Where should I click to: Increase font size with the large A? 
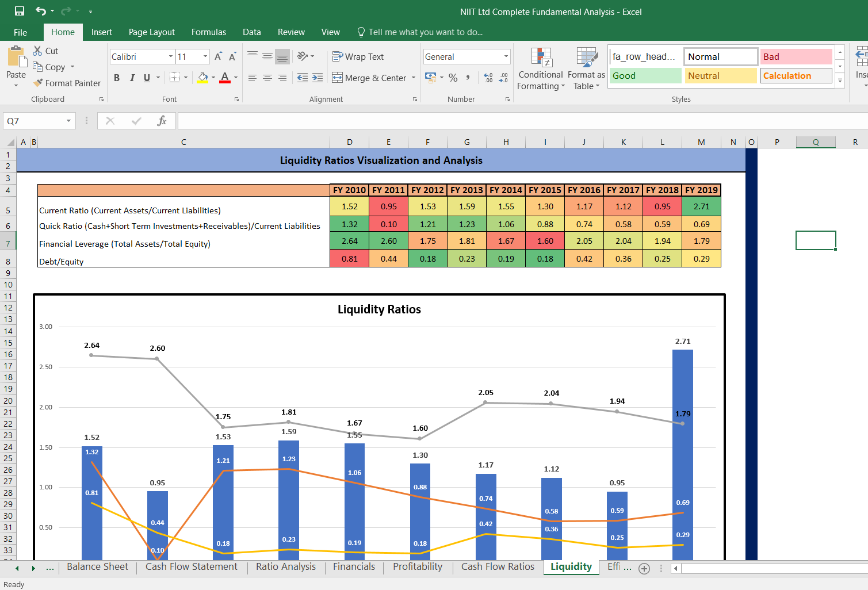point(218,56)
